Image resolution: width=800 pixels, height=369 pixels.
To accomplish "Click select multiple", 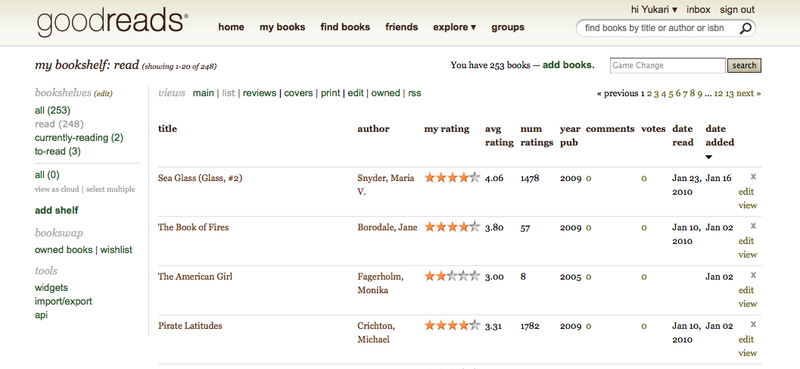I will pyautogui.click(x=111, y=189).
